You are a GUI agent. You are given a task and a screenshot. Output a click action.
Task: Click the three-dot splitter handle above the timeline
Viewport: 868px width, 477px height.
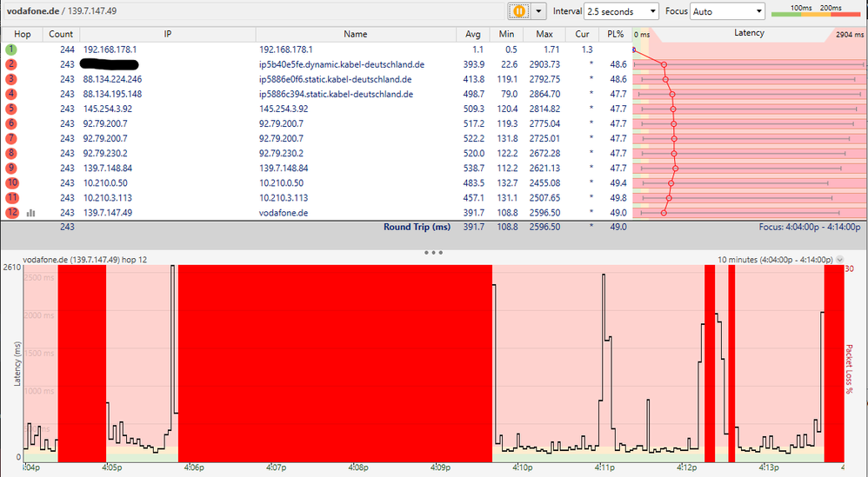tap(433, 253)
